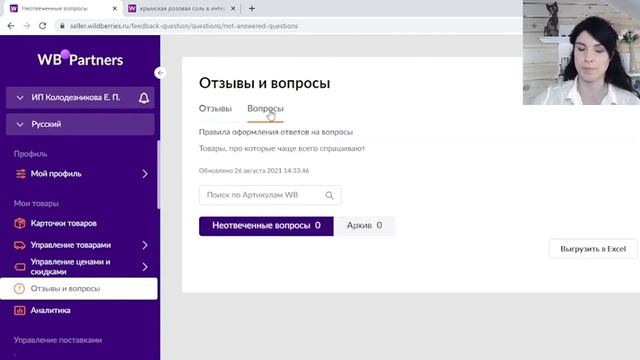Open a new browser tab
Viewport: 640px width, 360px height.
pyautogui.click(x=252, y=8)
